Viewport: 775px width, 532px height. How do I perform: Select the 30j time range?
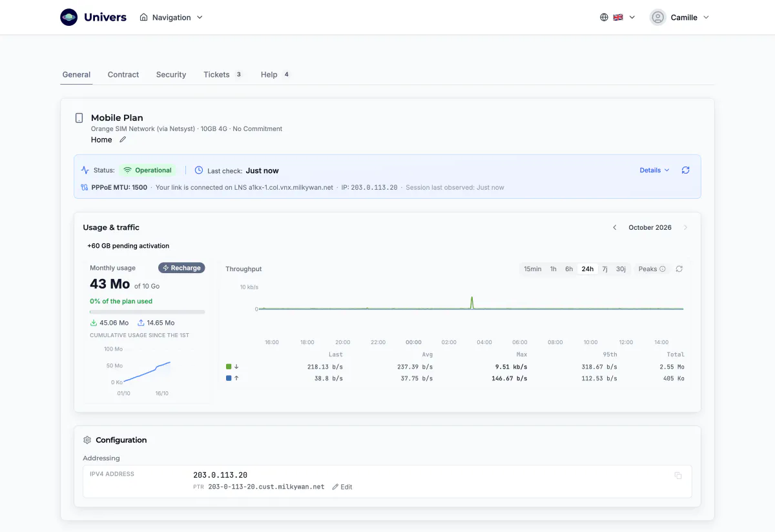point(621,269)
